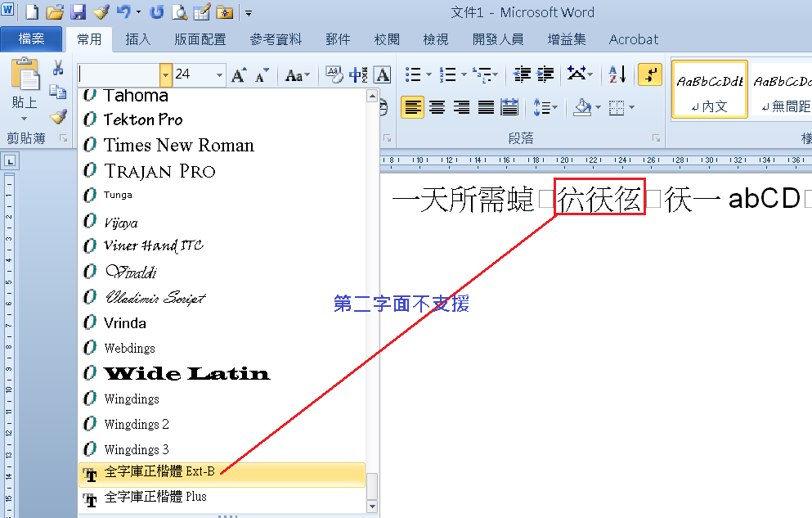
Task: Open the 檔案 File tab
Action: [32, 38]
